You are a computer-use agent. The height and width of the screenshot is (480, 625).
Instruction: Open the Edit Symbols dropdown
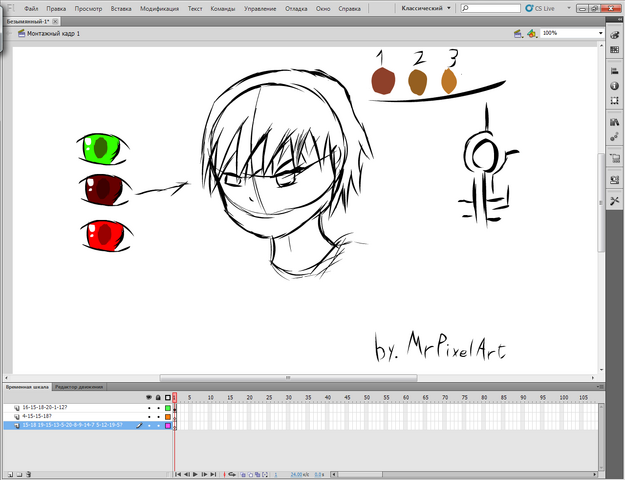point(532,34)
